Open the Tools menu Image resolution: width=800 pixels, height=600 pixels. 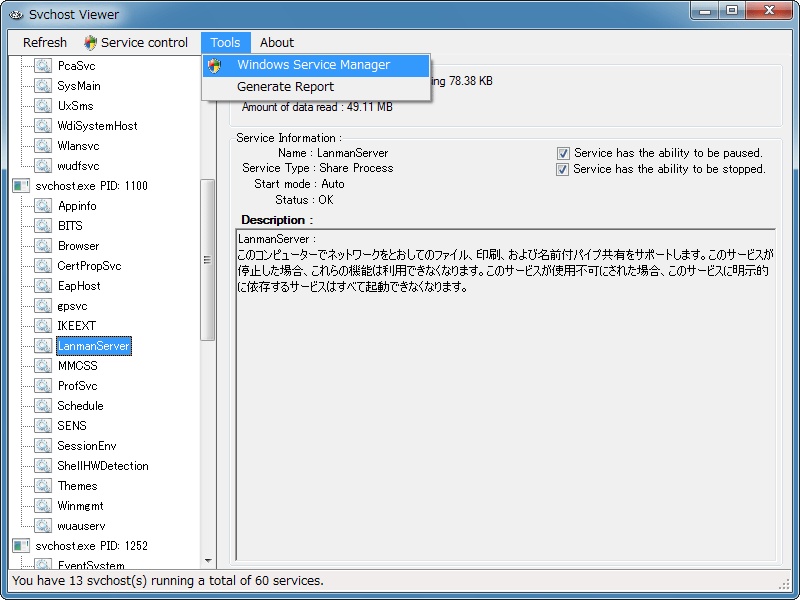pos(226,42)
